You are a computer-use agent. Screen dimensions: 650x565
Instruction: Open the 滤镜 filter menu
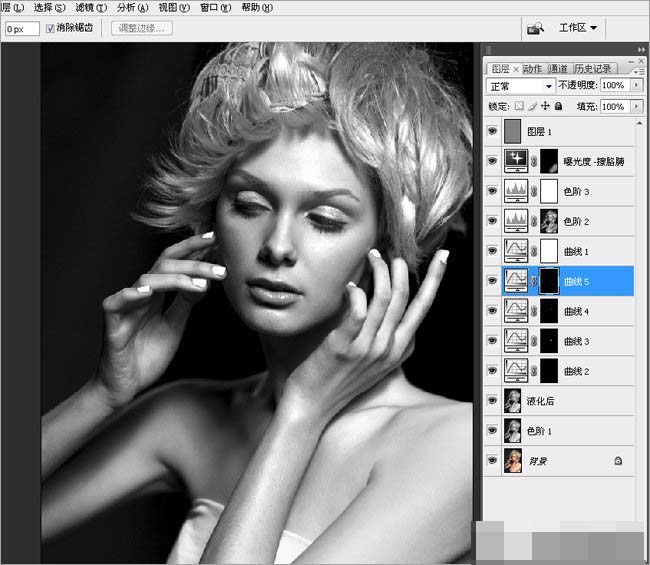coord(89,7)
